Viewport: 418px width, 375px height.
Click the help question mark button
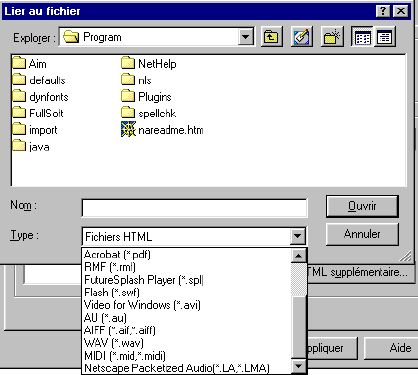(383, 11)
